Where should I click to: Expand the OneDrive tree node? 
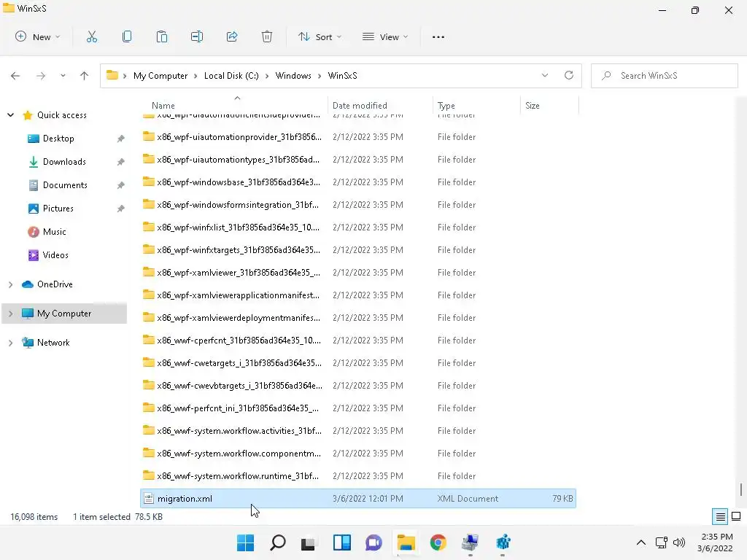coord(10,284)
